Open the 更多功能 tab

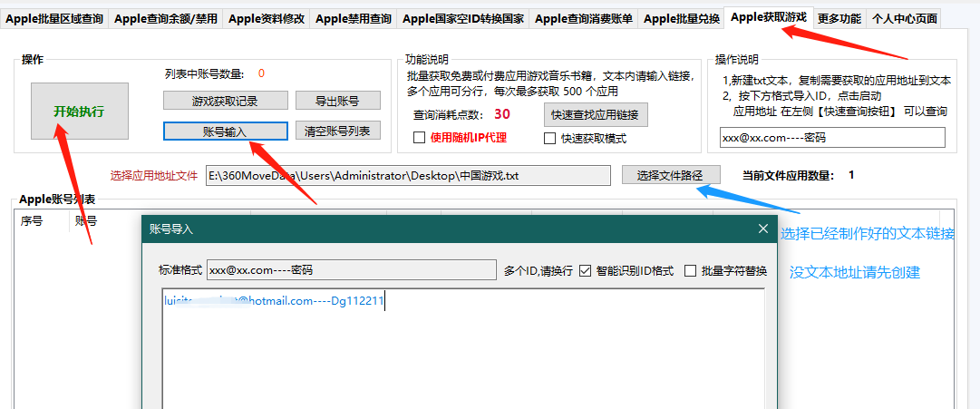tap(839, 19)
